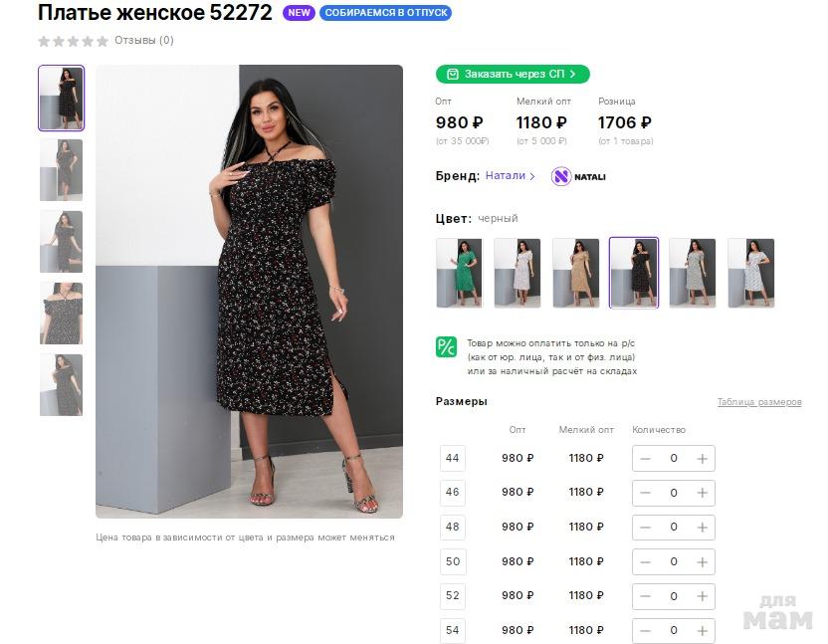
Task: Rate product with the fifth star
Action: tap(103, 41)
